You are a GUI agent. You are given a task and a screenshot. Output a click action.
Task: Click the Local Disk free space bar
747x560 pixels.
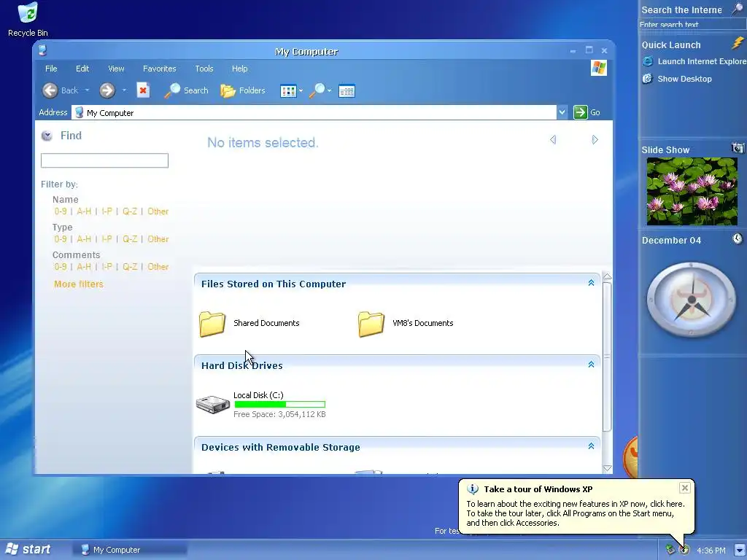coord(279,404)
